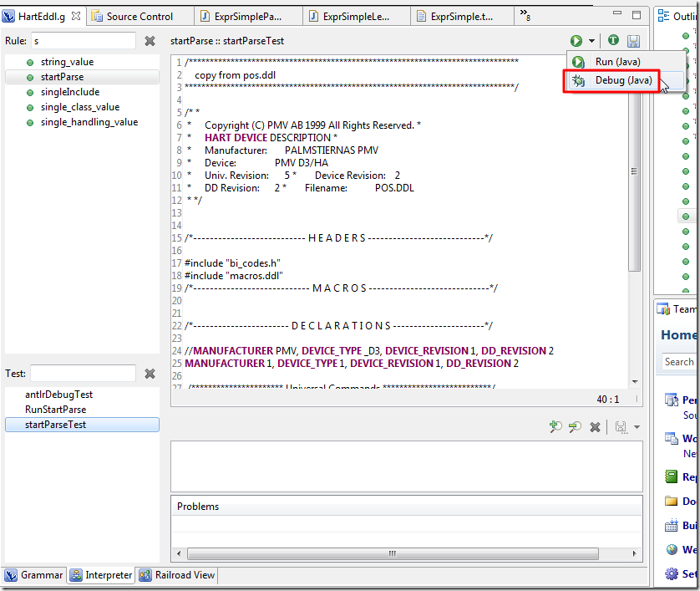Click the purple gear settings icon
The width and height of the screenshot is (700, 591).
(x=672, y=573)
